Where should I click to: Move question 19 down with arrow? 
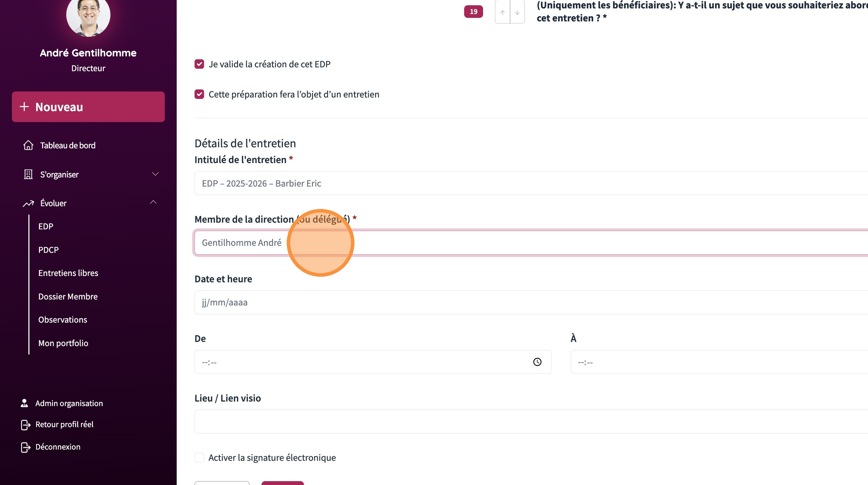(517, 12)
